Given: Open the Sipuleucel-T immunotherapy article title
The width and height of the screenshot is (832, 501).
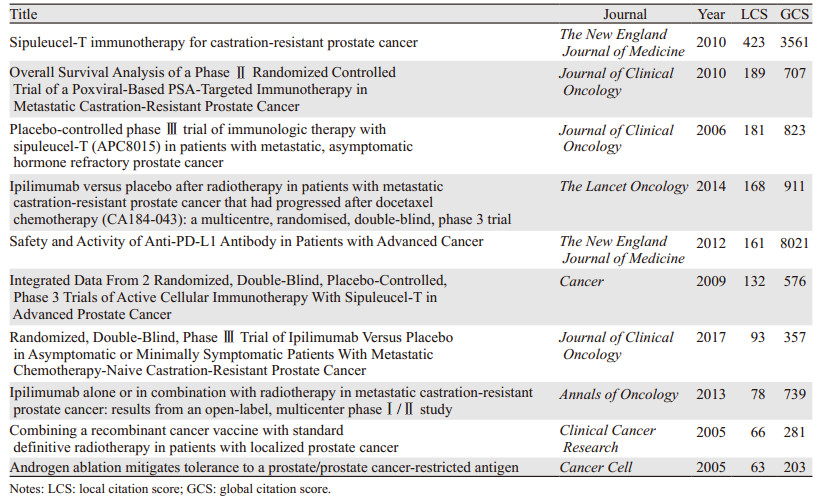Looking at the screenshot, I should click(x=213, y=43).
